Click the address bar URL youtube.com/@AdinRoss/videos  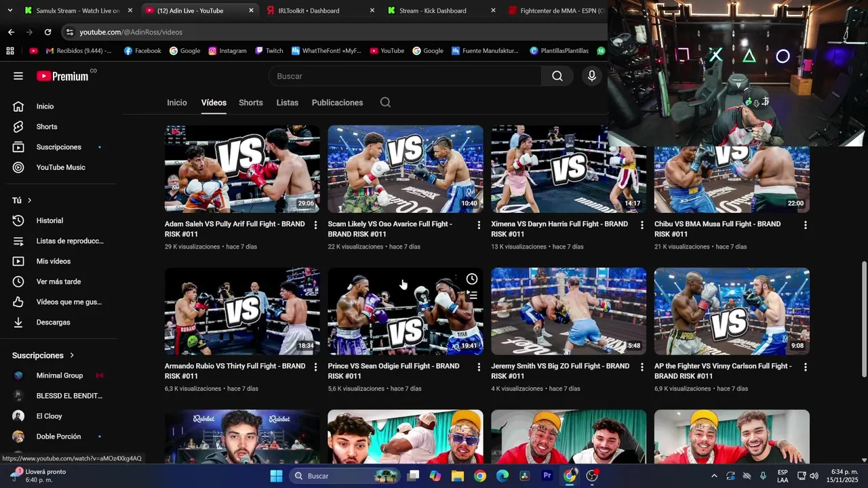click(x=131, y=32)
